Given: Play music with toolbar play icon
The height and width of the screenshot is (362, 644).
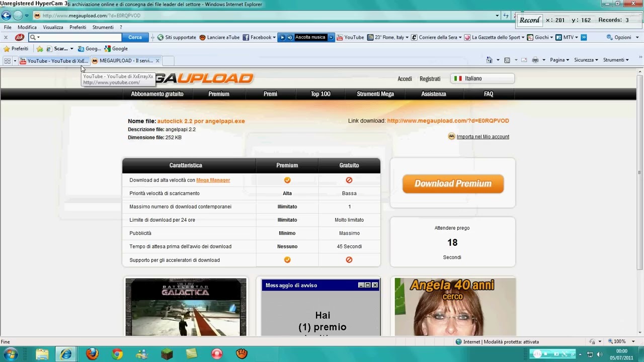Looking at the screenshot, I should [x=282, y=37].
